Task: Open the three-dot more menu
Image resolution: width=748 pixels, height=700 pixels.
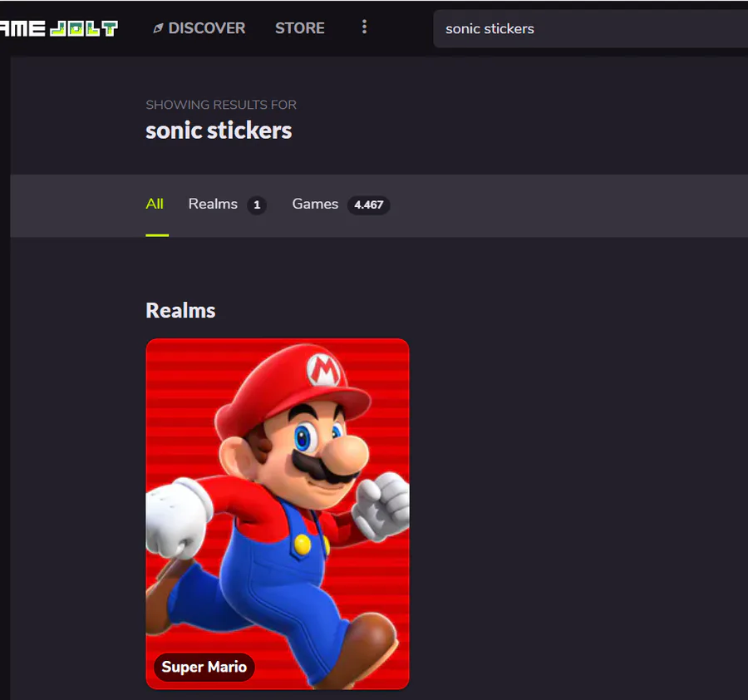Action: [x=365, y=27]
